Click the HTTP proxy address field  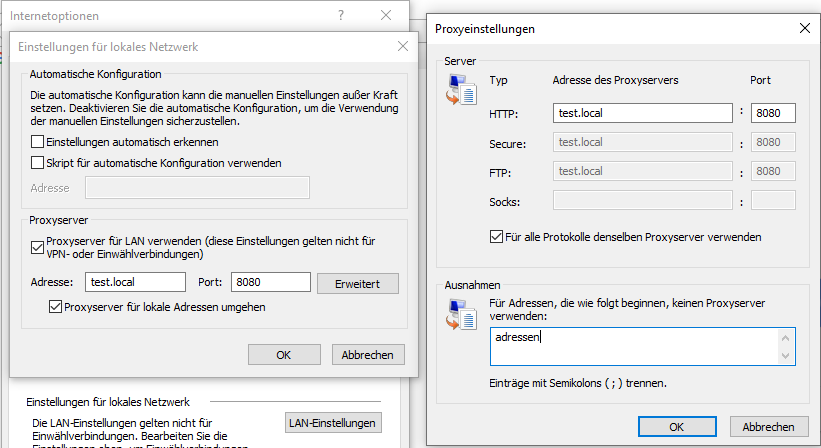click(x=642, y=113)
